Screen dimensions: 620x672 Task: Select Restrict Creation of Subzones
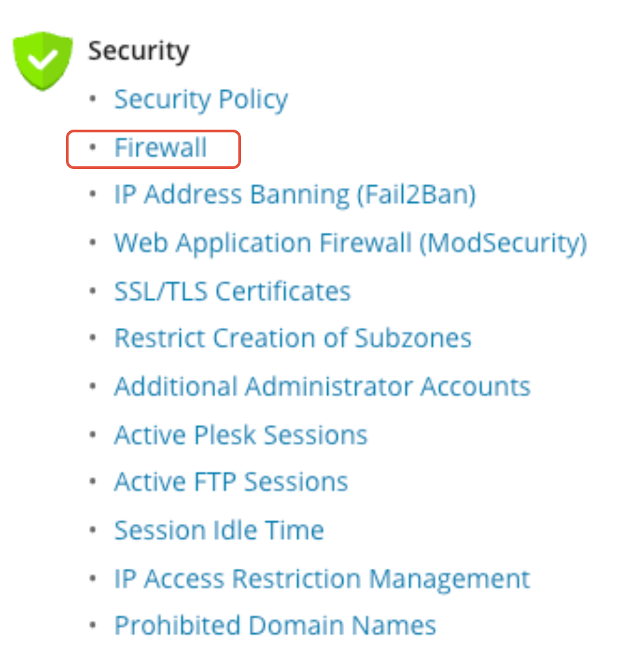pos(293,338)
